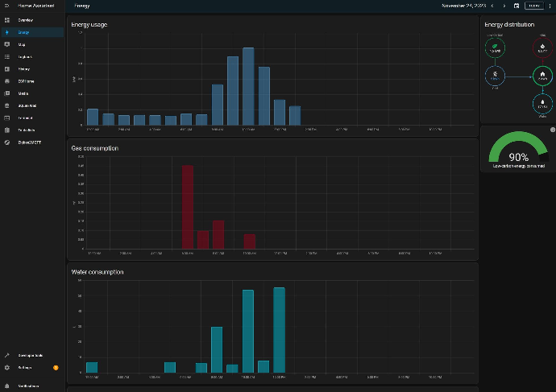Viewport: 556px width, 392px height.
Task: Click the Energy distribution card title
Action: [x=509, y=24]
